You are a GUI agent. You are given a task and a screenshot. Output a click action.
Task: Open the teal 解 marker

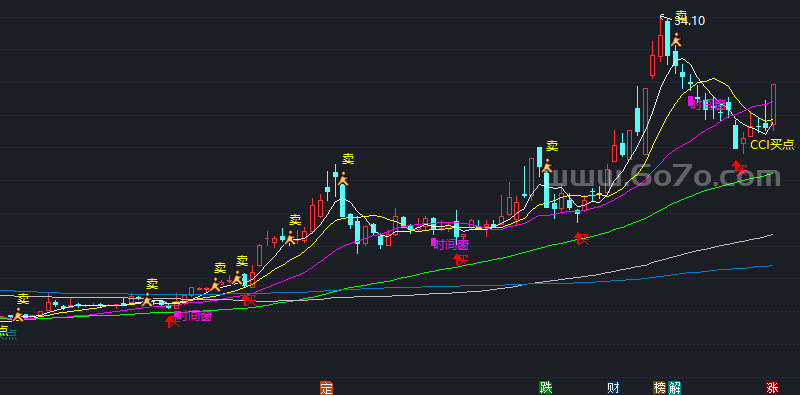674,388
